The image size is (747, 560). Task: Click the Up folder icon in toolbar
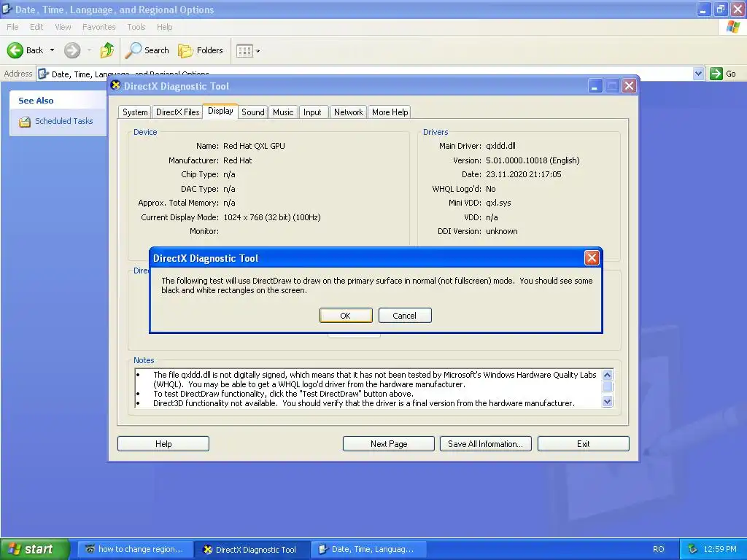coord(107,50)
